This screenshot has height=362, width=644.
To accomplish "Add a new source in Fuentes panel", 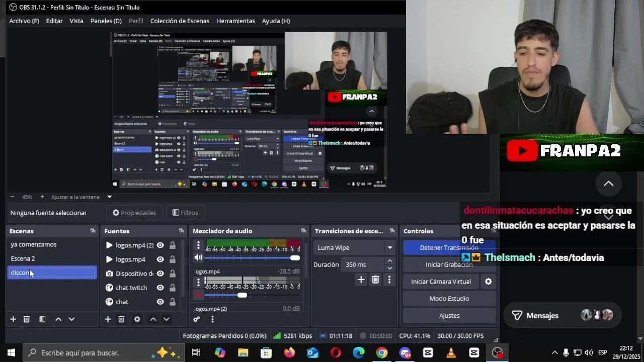I will coord(108,319).
